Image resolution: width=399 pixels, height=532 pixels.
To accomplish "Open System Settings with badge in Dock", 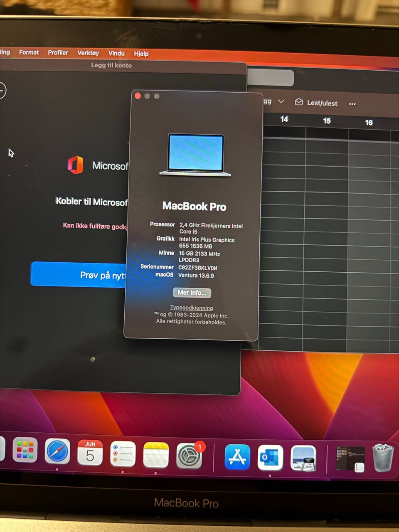I will [190, 456].
